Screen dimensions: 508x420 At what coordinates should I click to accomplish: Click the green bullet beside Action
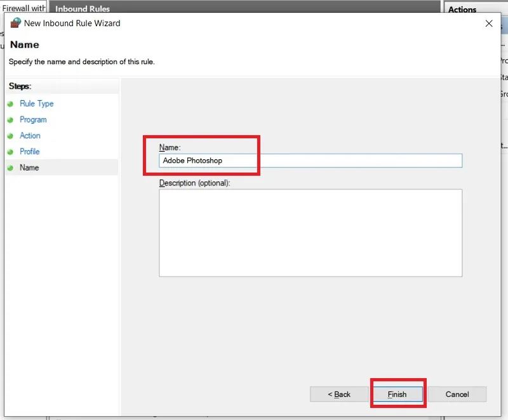point(10,136)
